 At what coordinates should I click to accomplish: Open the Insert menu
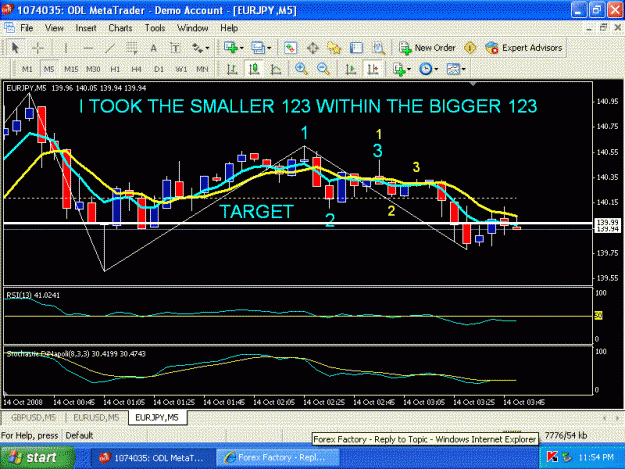click(x=86, y=28)
